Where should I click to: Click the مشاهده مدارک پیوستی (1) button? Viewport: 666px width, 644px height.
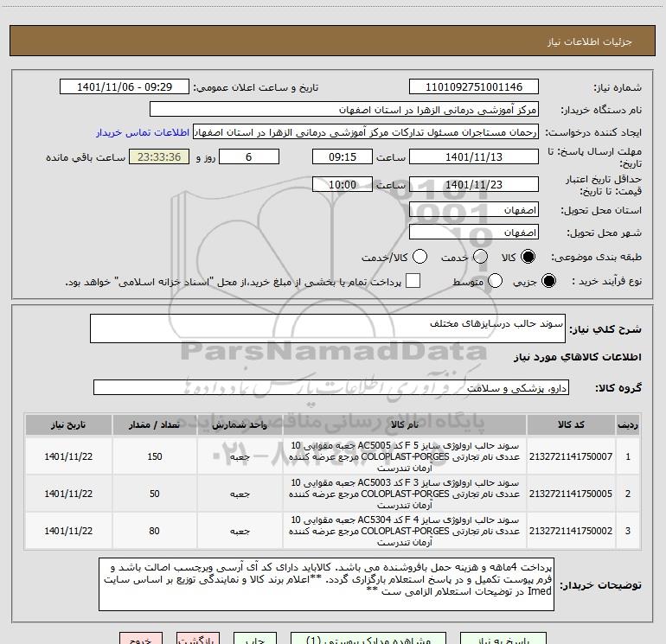pyautogui.click(x=368, y=638)
